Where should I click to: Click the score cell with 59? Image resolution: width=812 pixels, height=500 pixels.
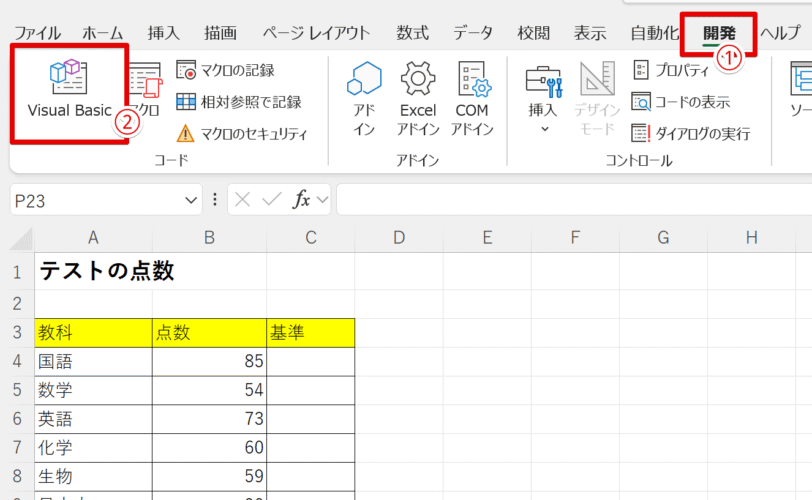pos(209,476)
